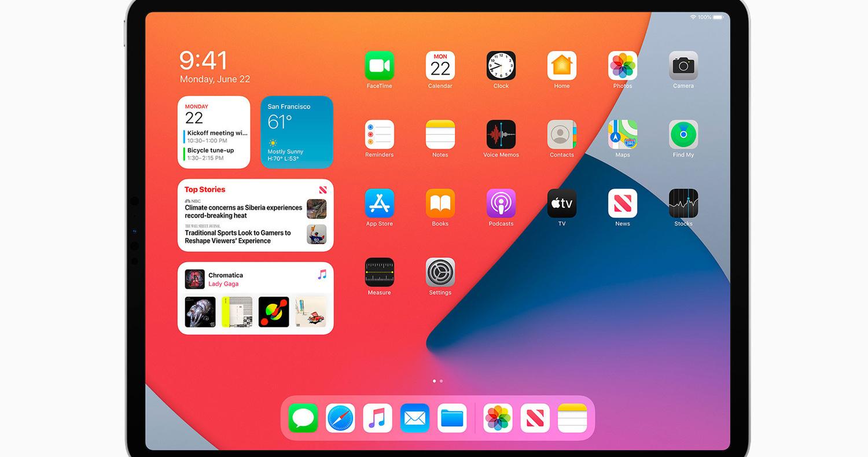Open the Books app
The image size is (868, 457).
440,204
